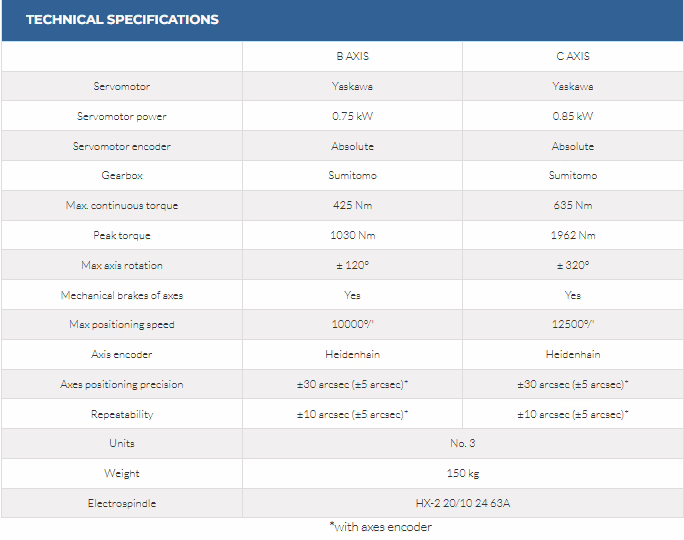684x540 pixels.
Task: Click the 1962 Nm peak torque value
Action: coord(573,236)
